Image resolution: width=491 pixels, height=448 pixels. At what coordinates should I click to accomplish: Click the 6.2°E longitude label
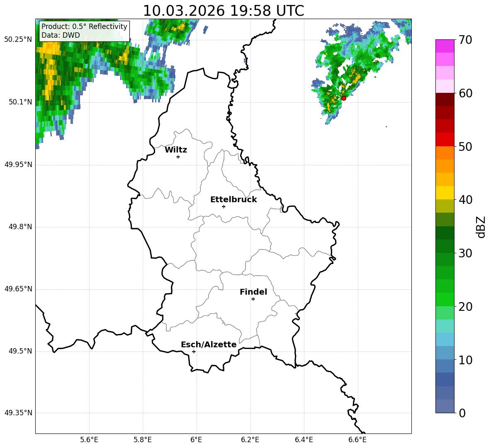pyautogui.click(x=250, y=440)
